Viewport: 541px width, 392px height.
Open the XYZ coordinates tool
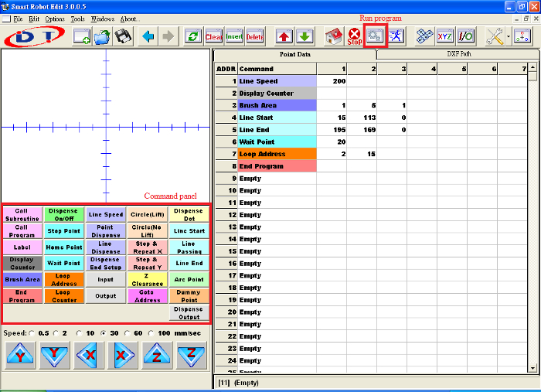point(445,36)
